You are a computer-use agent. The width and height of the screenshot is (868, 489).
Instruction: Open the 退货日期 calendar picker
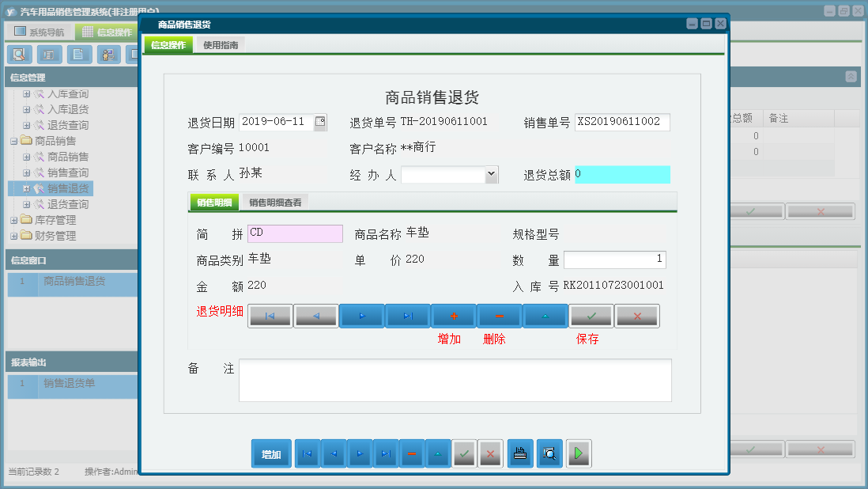tap(320, 122)
